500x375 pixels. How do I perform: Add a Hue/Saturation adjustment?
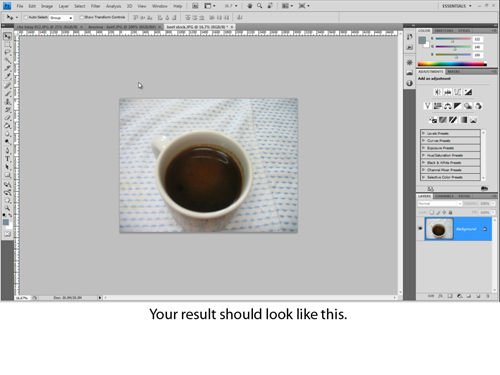(437, 106)
